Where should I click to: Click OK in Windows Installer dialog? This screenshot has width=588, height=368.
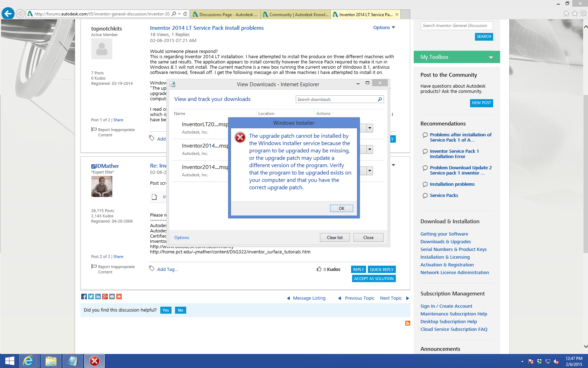pyautogui.click(x=342, y=208)
